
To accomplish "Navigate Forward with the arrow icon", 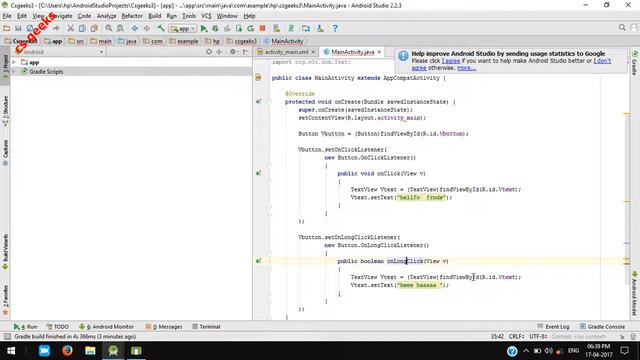I will click(147, 28).
